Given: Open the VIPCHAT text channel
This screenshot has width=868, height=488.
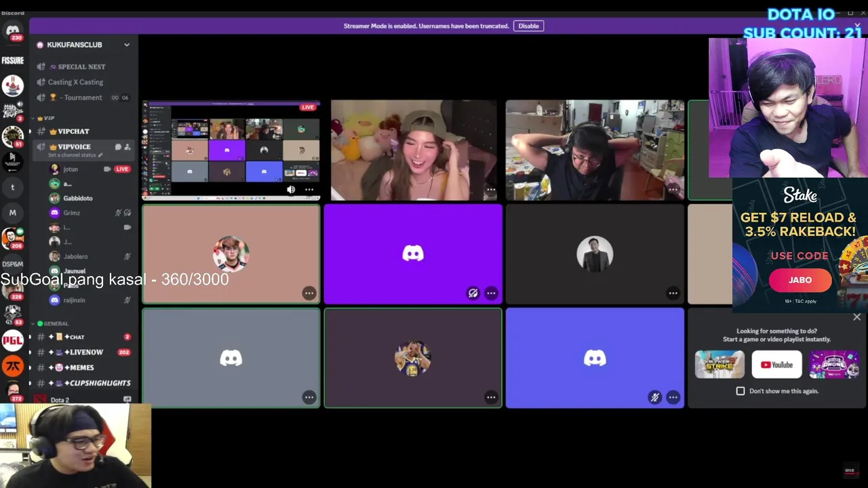Looking at the screenshot, I should [x=83, y=131].
